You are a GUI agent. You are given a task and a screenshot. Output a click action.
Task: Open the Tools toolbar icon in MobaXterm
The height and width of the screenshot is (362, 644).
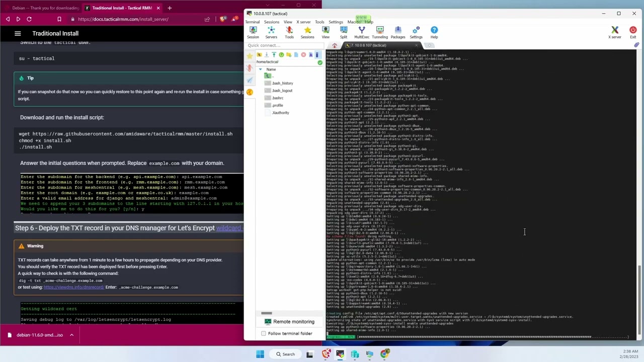point(289,33)
